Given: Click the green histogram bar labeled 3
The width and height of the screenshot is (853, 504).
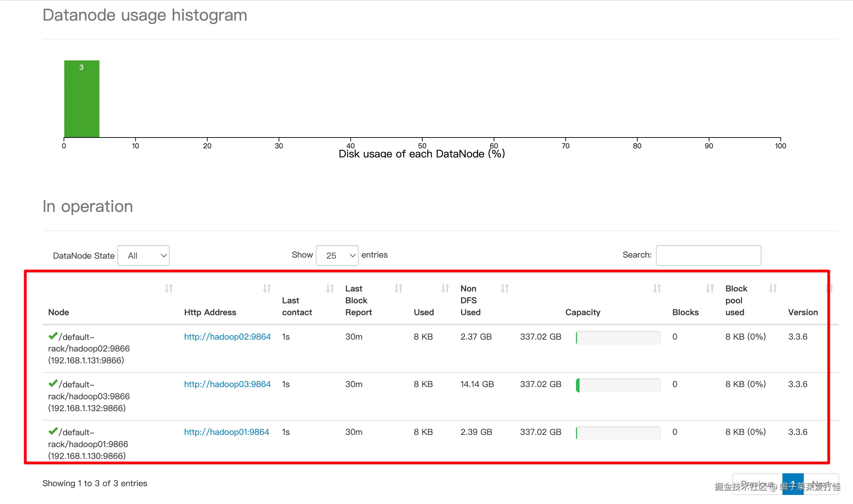Looking at the screenshot, I should pyautogui.click(x=82, y=99).
